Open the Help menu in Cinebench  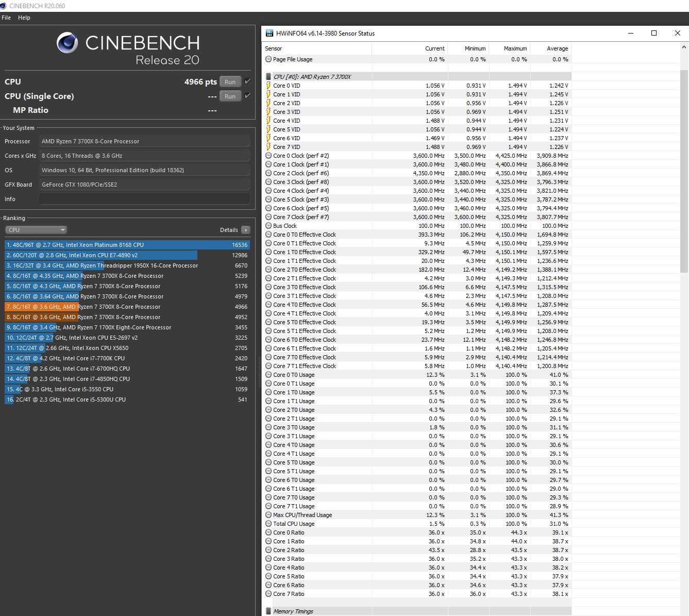(24, 18)
